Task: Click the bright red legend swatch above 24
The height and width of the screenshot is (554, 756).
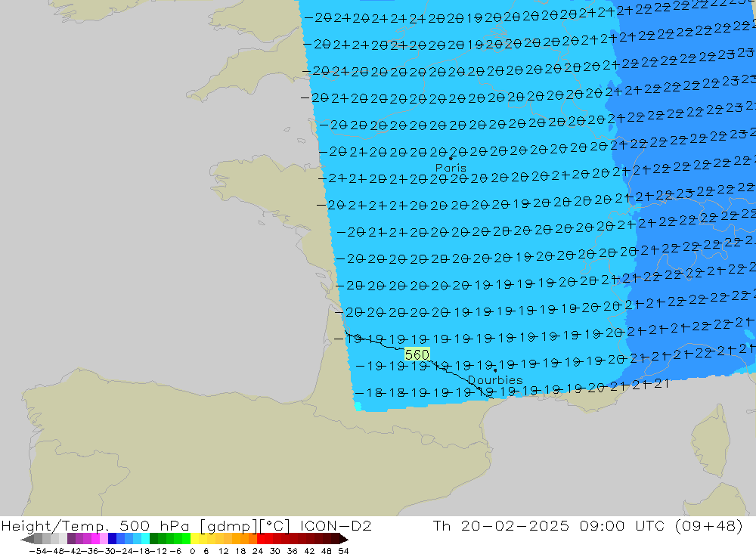Action: click(x=261, y=539)
